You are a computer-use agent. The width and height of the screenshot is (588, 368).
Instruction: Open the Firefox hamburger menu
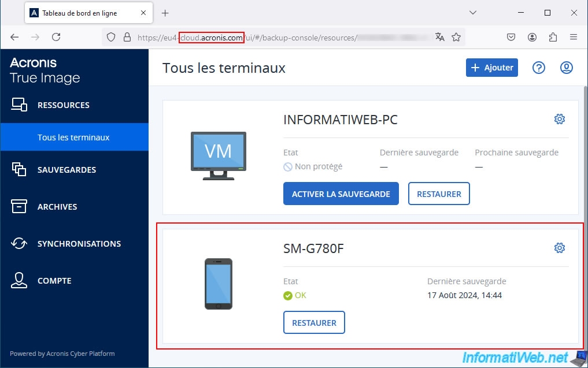pos(574,37)
